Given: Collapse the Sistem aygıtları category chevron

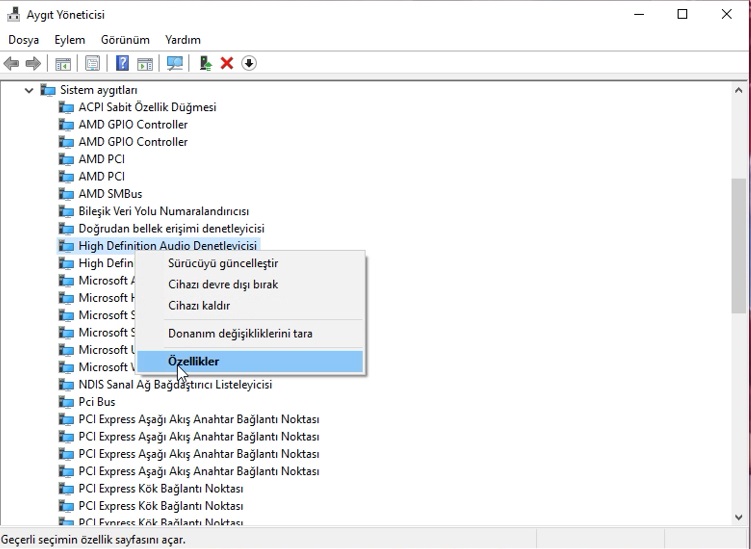Looking at the screenshot, I should click(x=29, y=90).
